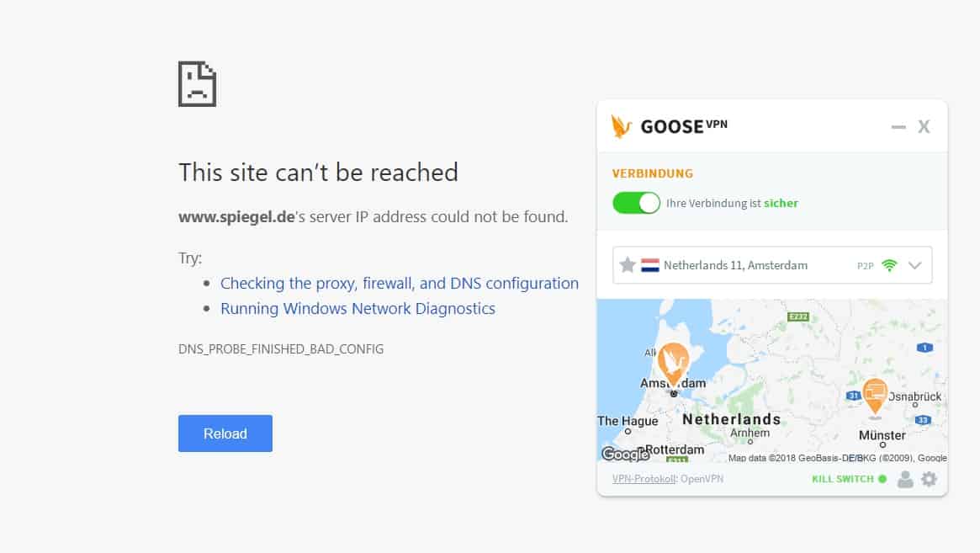Image resolution: width=980 pixels, height=553 pixels.
Task: Click the Netherlands flag icon
Action: point(650,265)
